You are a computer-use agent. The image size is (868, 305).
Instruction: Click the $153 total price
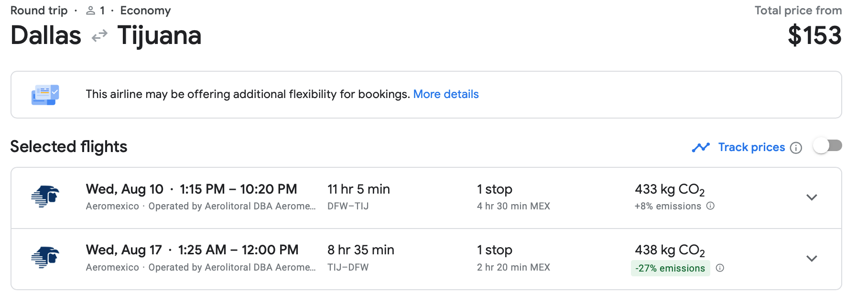(814, 36)
